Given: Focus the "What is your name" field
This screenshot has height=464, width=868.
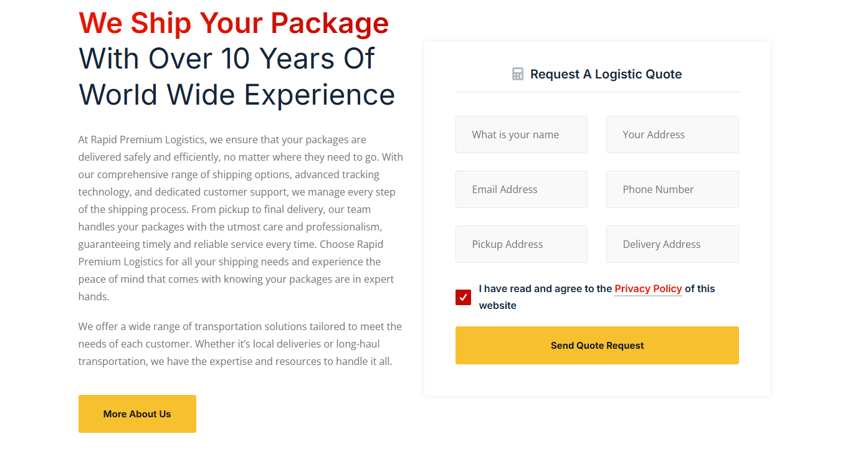Looking at the screenshot, I should pos(521,135).
